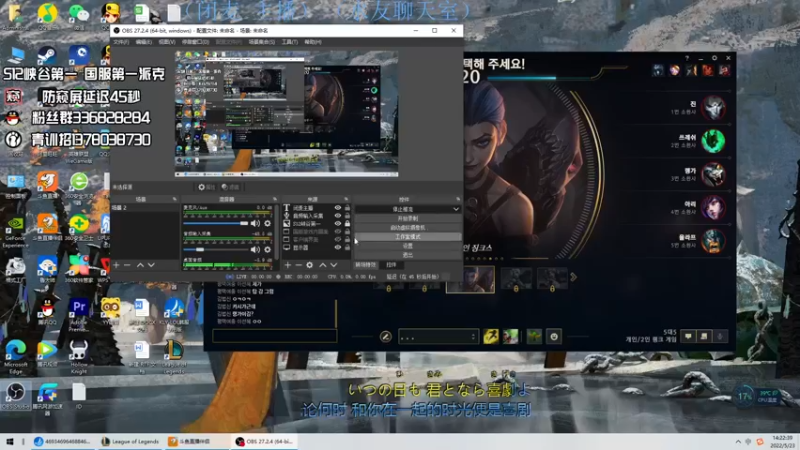This screenshot has width=800, height=450.
Task: Open the ward skin selector icon
Action: [x=534, y=336]
